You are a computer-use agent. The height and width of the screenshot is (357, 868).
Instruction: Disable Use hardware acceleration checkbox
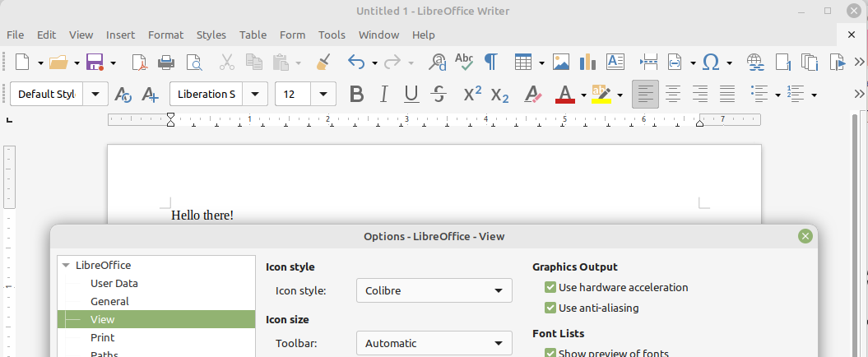(550, 288)
